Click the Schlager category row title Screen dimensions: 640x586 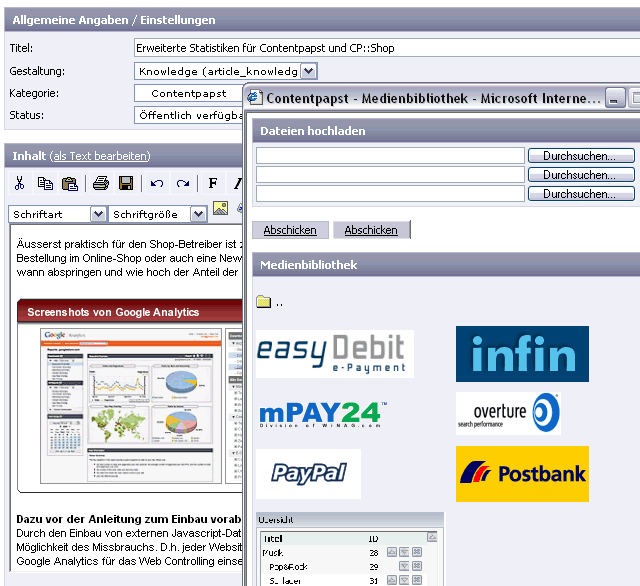(x=285, y=580)
